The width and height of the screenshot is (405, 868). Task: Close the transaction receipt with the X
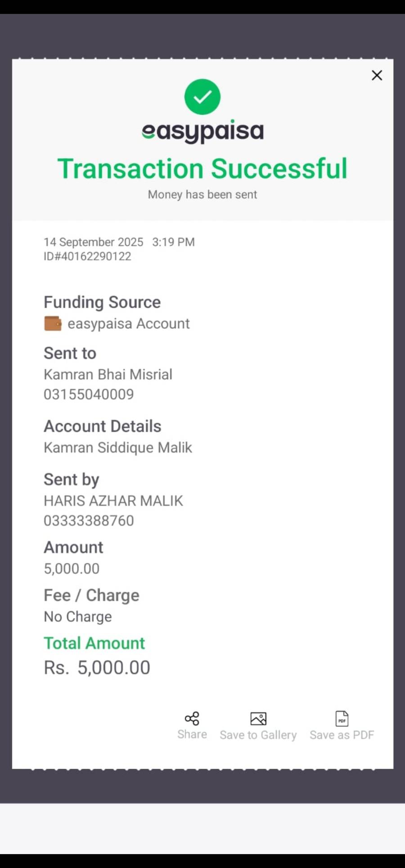point(377,75)
